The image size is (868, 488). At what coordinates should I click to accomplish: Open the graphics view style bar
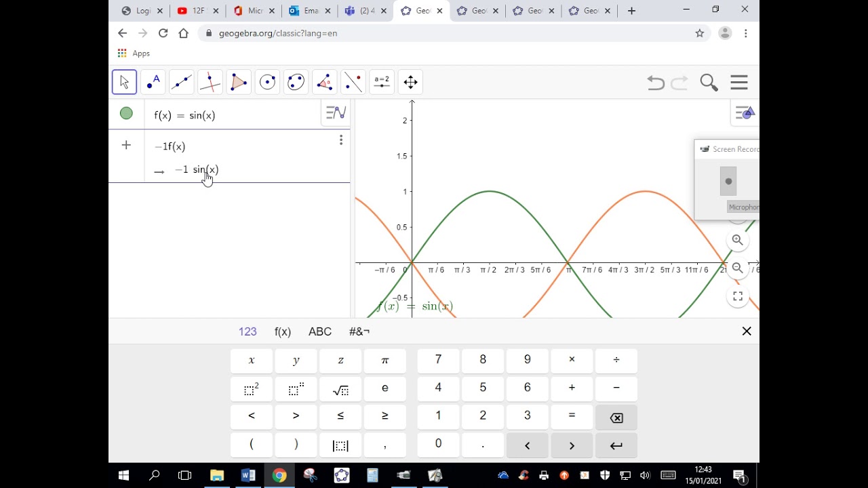click(x=745, y=113)
